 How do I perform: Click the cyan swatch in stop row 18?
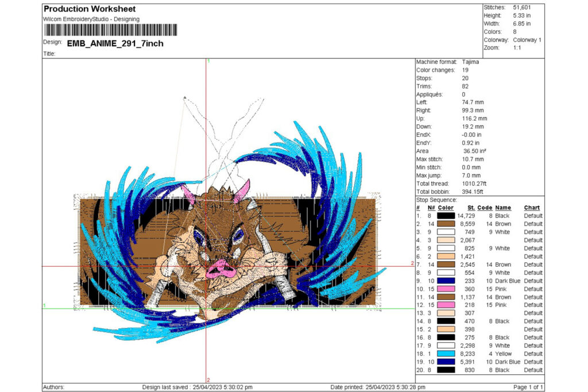pyautogui.click(x=446, y=353)
